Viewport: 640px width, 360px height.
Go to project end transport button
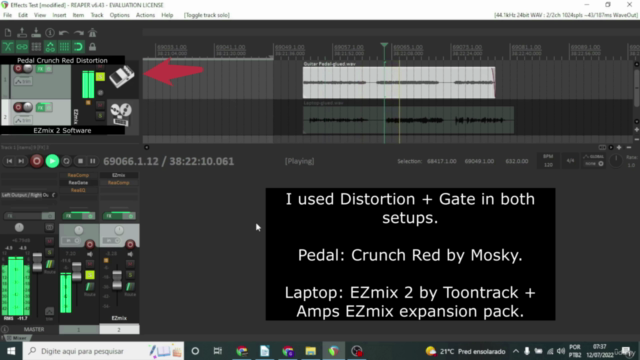(21, 161)
